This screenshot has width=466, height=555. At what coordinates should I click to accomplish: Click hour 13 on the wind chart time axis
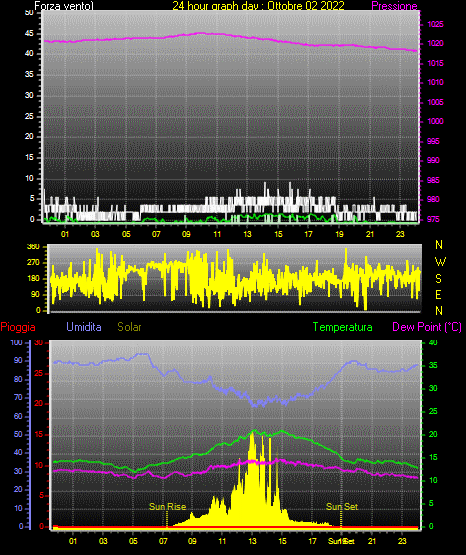pos(247,234)
